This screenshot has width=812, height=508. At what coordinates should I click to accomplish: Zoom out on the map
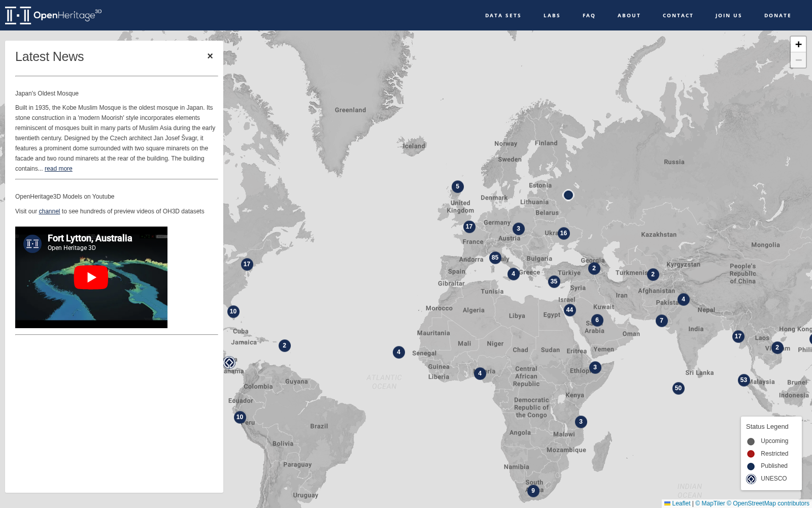(798, 60)
